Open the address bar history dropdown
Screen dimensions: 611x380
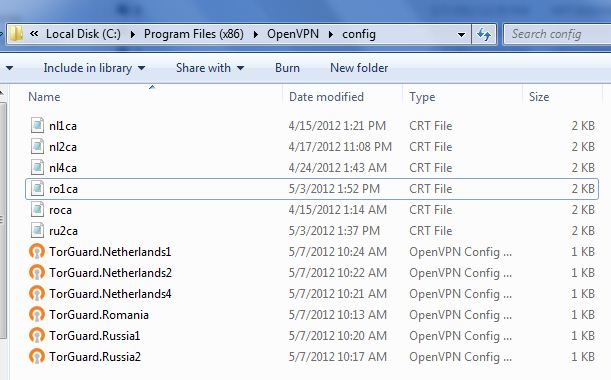pyautogui.click(x=461, y=34)
